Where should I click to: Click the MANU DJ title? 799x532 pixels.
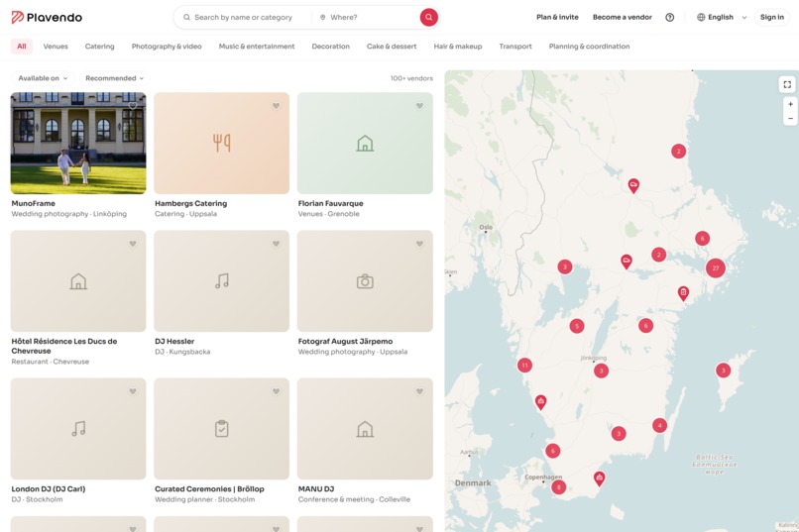tap(316, 488)
